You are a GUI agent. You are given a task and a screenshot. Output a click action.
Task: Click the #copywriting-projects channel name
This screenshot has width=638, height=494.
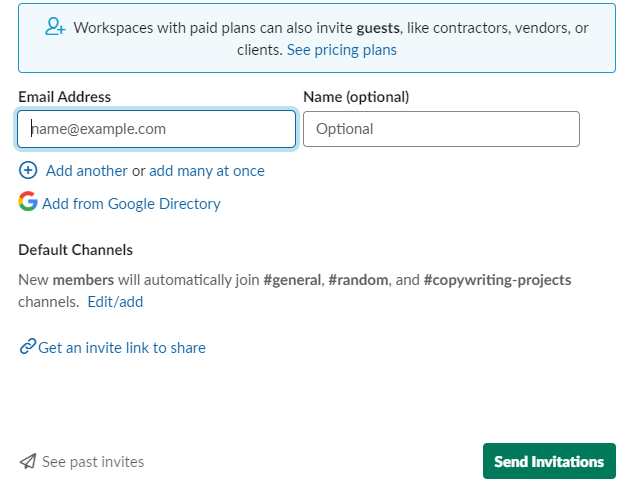(x=497, y=280)
